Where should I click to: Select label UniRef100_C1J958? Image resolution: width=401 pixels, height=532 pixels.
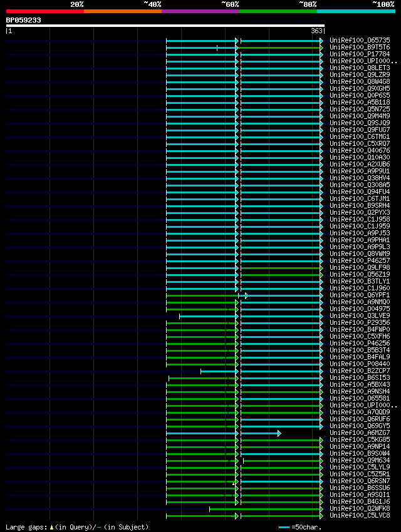[x=360, y=220]
